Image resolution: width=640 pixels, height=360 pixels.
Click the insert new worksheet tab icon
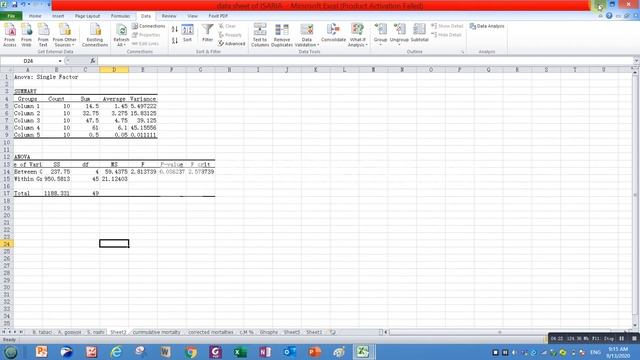(x=333, y=332)
